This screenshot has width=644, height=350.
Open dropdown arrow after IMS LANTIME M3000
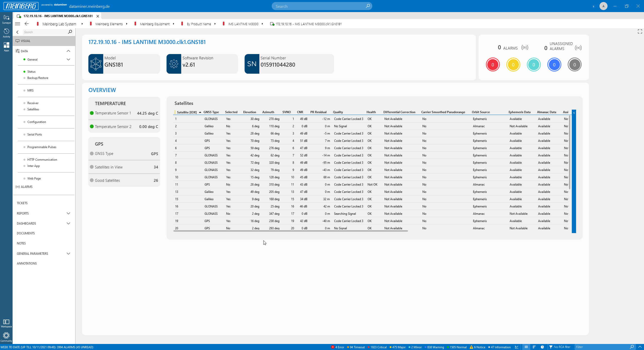262,24
